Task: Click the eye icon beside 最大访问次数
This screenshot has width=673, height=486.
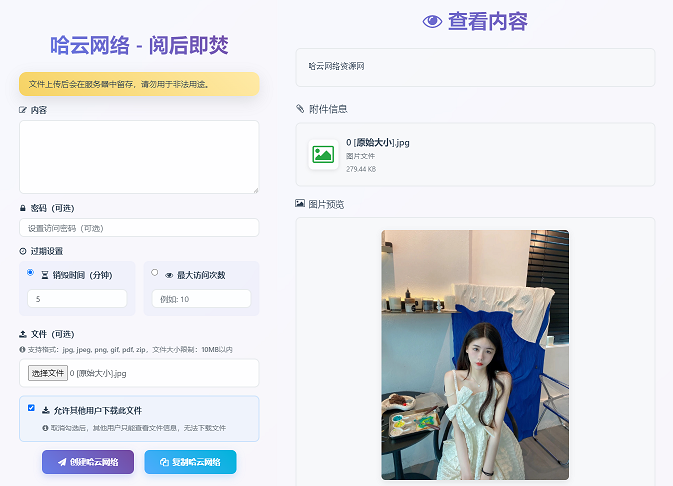Action: [169, 275]
